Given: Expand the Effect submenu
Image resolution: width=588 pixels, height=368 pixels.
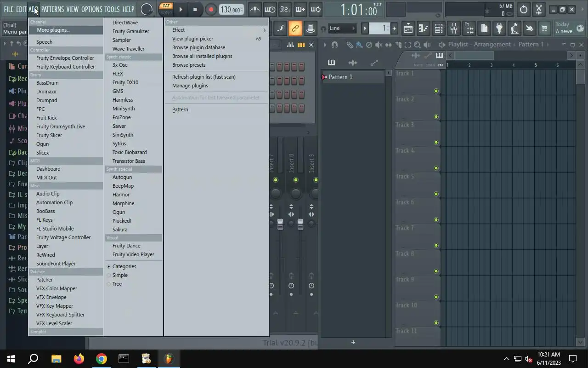Looking at the screenshot, I should [x=216, y=30].
